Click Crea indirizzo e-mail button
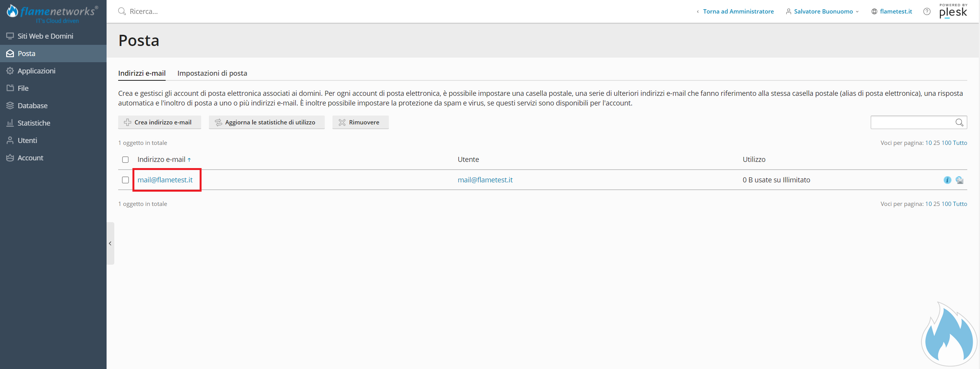The height and width of the screenshot is (369, 980). pyautogui.click(x=159, y=122)
